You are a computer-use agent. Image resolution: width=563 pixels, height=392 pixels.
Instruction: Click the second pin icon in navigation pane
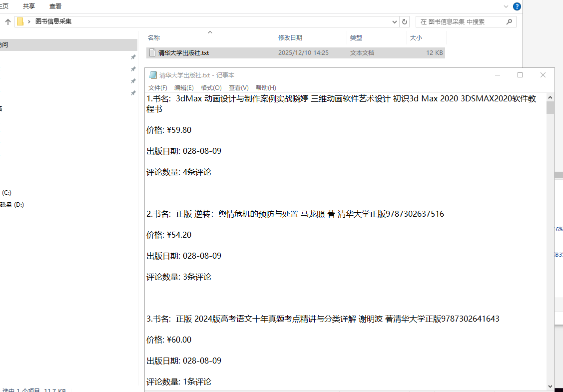133,69
